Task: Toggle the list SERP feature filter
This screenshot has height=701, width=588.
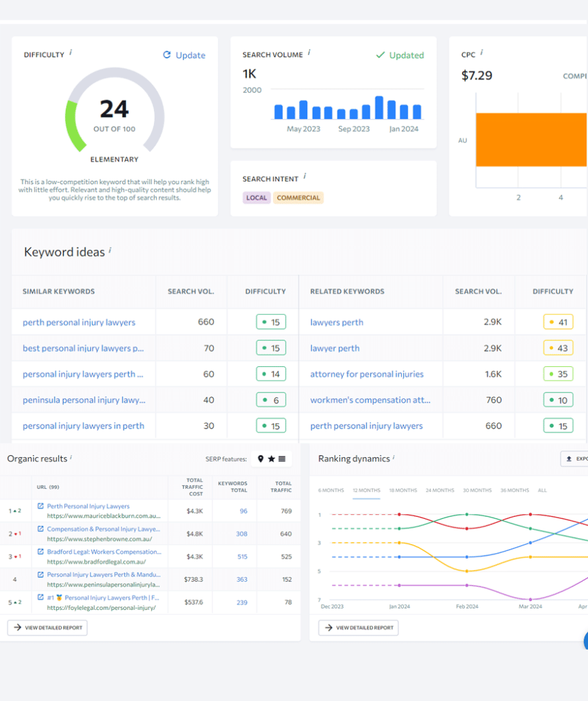Action: [x=283, y=457]
